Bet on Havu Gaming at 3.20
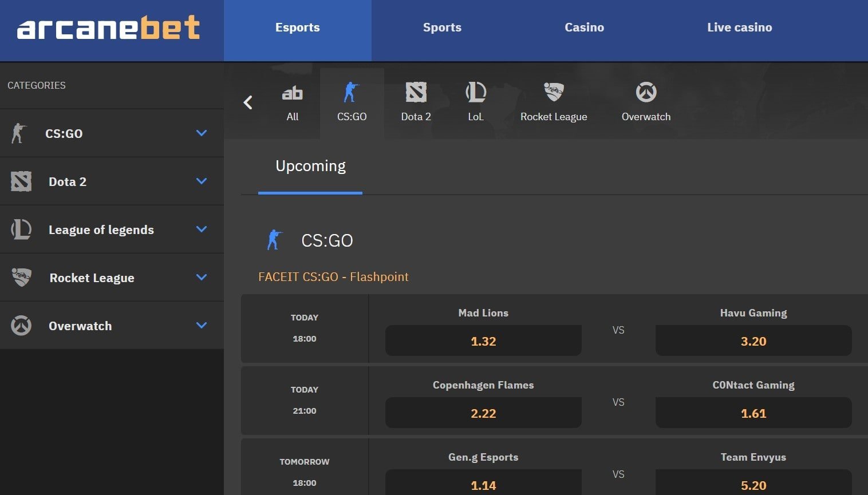Viewport: 868px width, 495px height. tap(753, 340)
